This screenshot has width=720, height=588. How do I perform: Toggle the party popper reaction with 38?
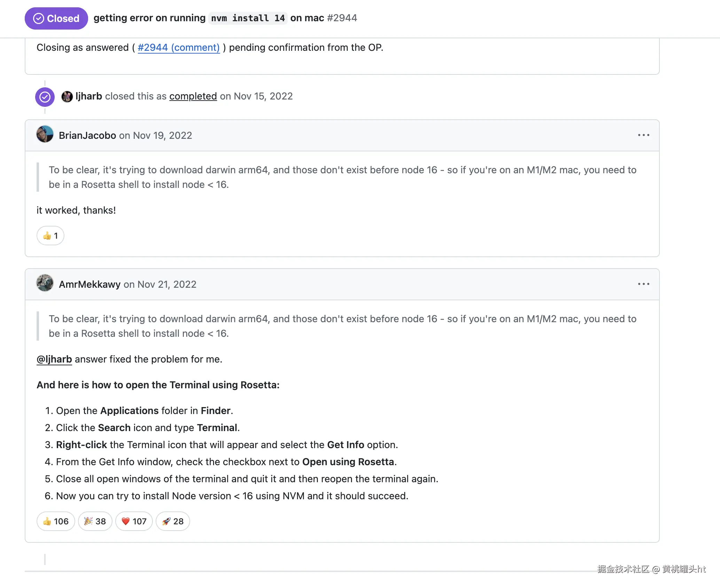[95, 521]
